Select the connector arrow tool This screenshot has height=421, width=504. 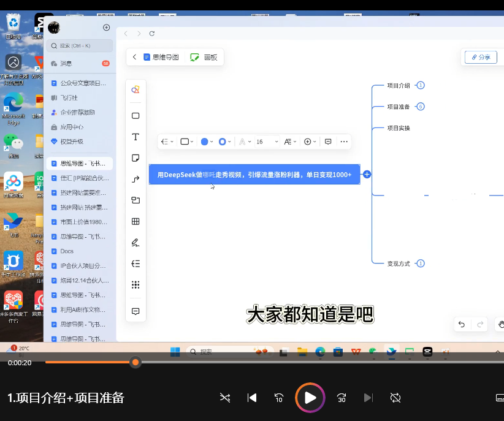pos(136,179)
